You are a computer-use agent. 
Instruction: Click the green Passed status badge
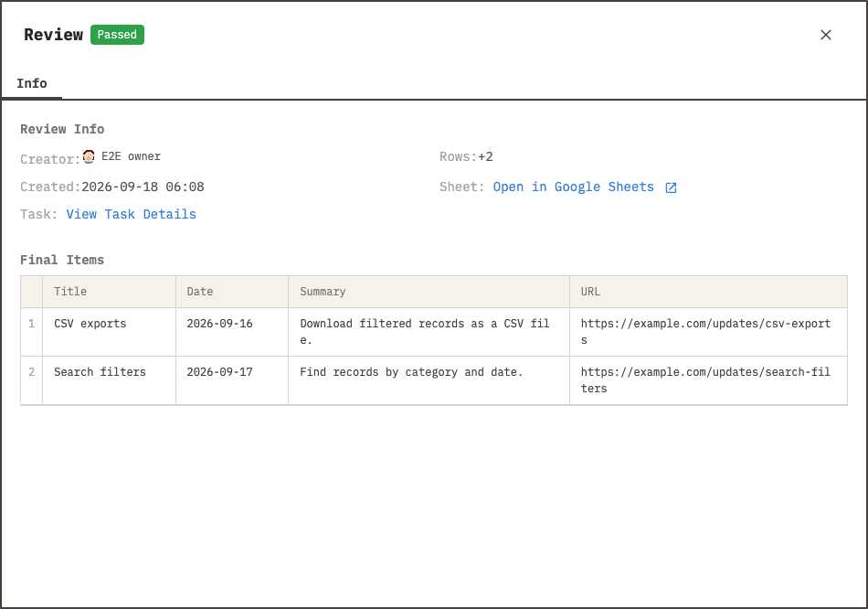tap(117, 35)
